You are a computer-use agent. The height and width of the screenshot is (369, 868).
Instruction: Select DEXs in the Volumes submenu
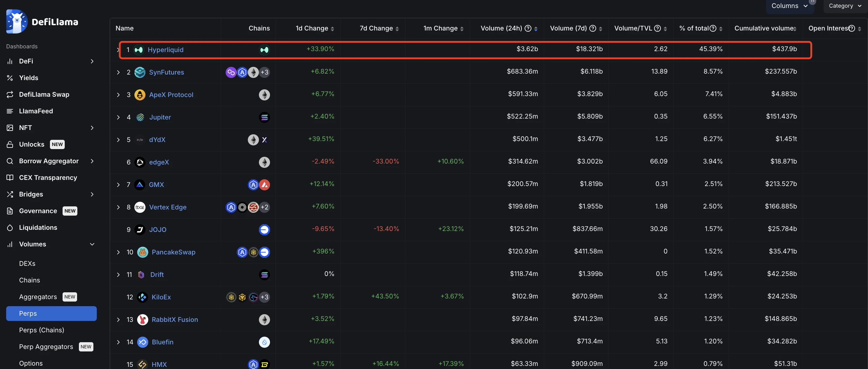click(x=27, y=263)
